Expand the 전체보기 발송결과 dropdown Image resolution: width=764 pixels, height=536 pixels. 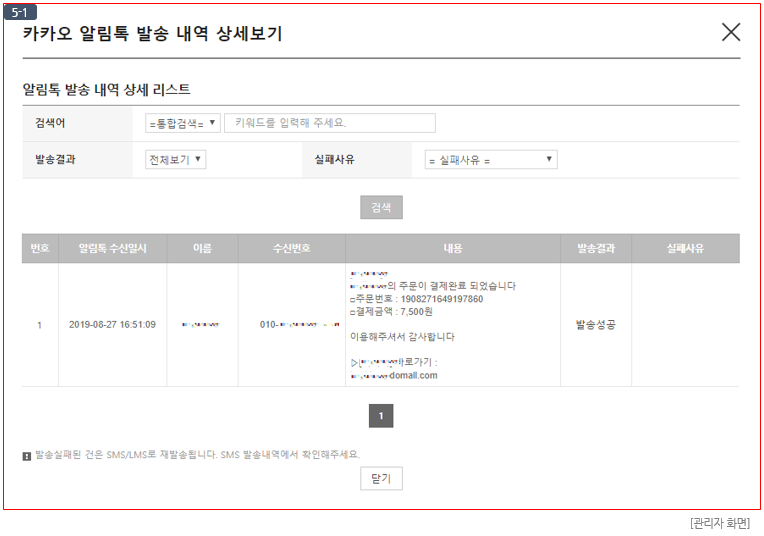tap(176, 160)
